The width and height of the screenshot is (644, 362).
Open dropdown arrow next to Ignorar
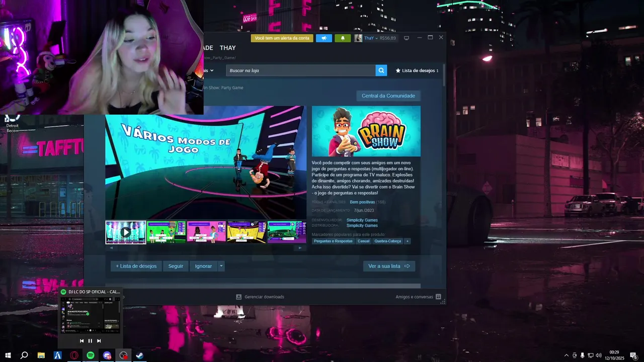click(221, 266)
